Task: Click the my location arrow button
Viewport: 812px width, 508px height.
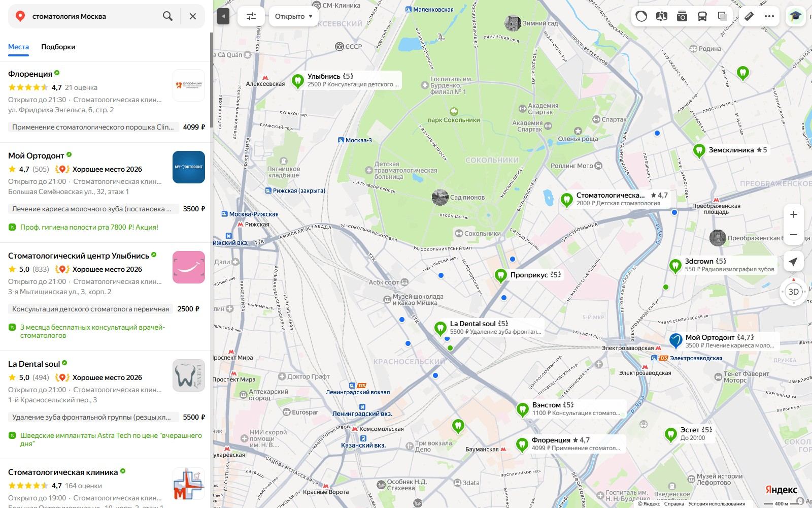Action: coord(793,262)
